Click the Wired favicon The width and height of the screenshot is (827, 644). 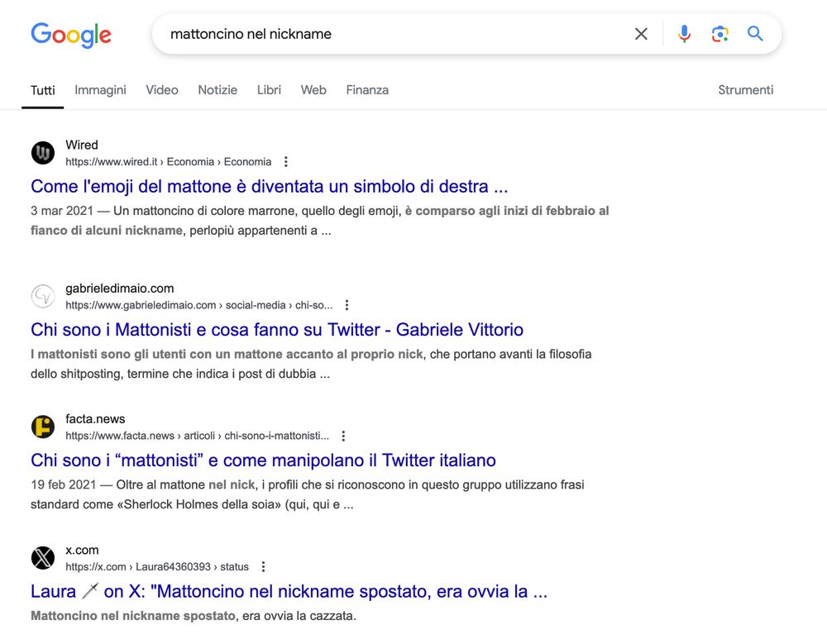click(43, 153)
